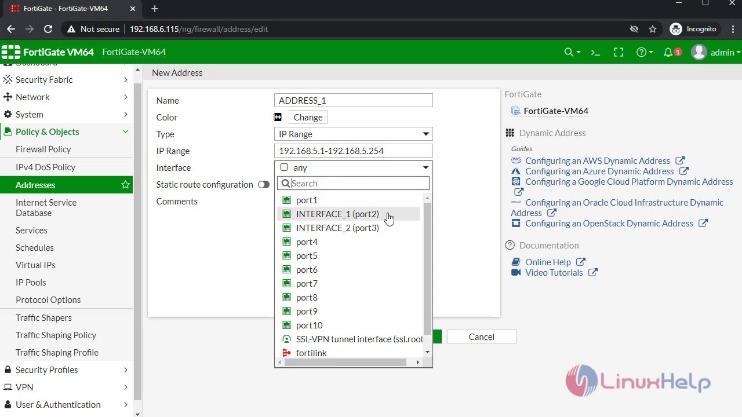Screen dimensions: 742x417
Task: Expand User & Authentication menu
Action: click(x=66, y=405)
